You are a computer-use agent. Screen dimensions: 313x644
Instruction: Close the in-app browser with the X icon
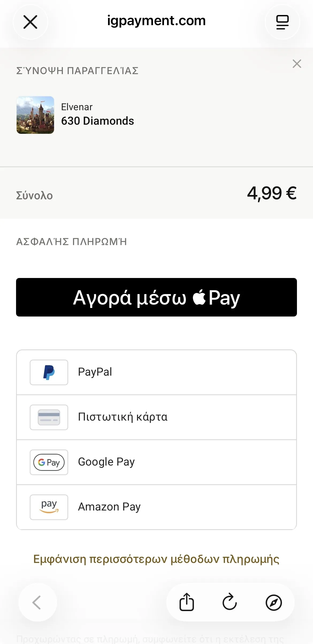point(30,22)
